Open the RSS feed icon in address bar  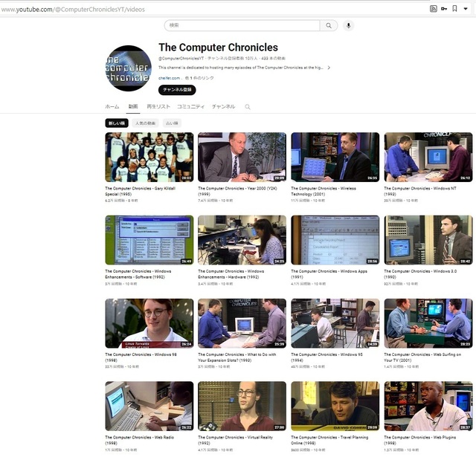coord(434,9)
